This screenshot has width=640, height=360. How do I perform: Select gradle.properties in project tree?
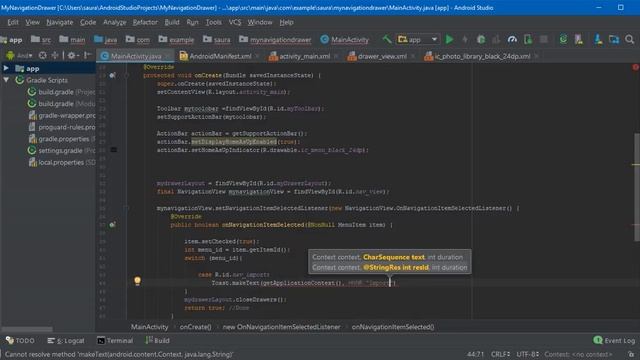[62, 139]
